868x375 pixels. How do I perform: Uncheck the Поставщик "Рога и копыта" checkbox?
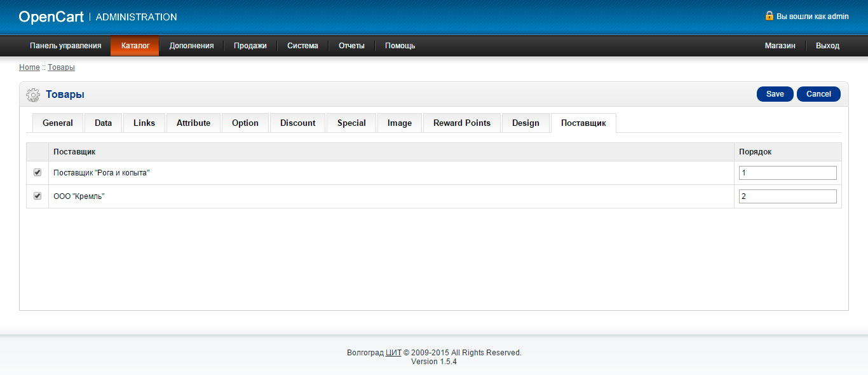point(37,172)
